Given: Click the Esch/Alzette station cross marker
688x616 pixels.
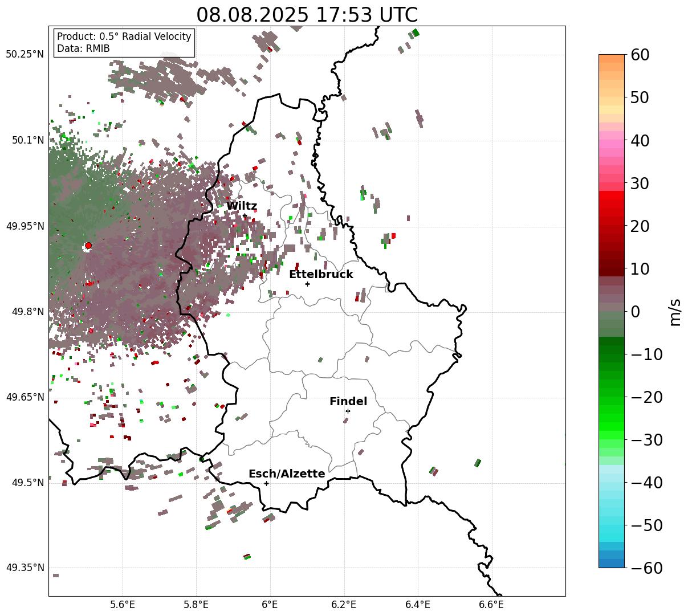Looking at the screenshot, I should pos(266,483).
